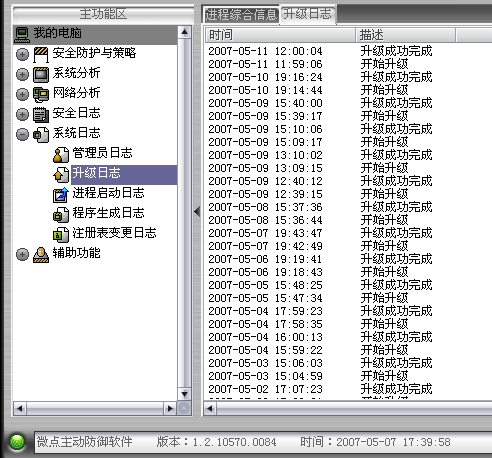Click the 安全防护与策略 shield icon
492x458 pixels.
point(41,55)
